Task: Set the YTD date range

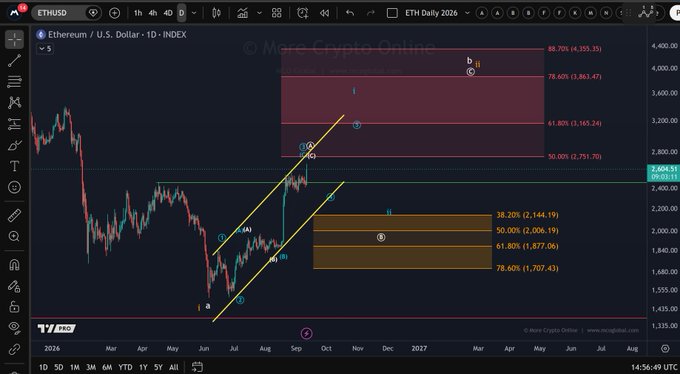Action: pyautogui.click(x=125, y=367)
